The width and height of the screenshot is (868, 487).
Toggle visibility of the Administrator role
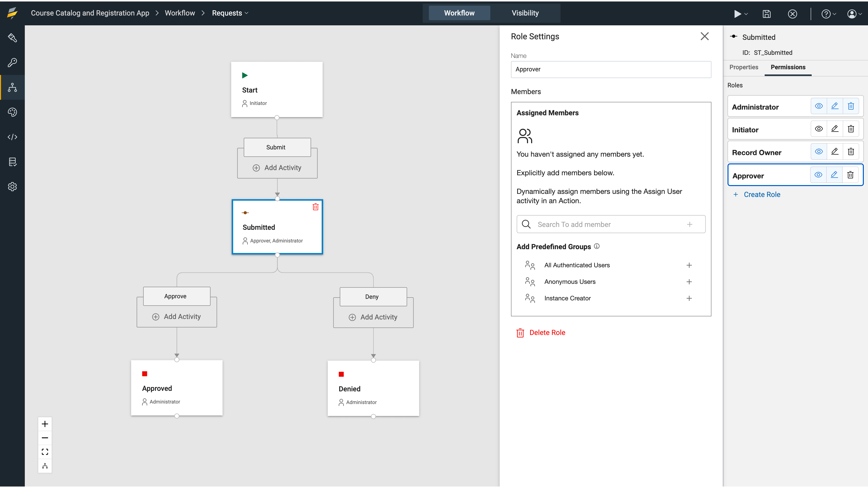(x=819, y=105)
